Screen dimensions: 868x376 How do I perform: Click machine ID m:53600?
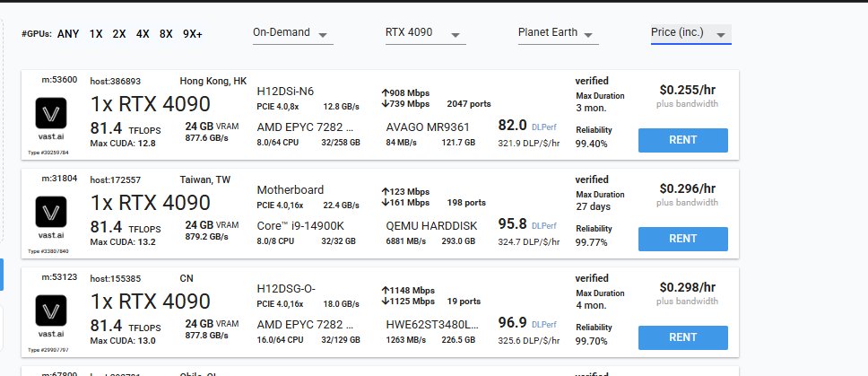[x=60, y=80]
